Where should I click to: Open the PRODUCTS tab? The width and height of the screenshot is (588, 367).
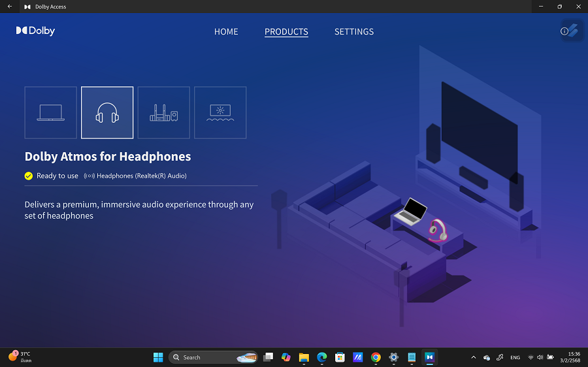286,31
